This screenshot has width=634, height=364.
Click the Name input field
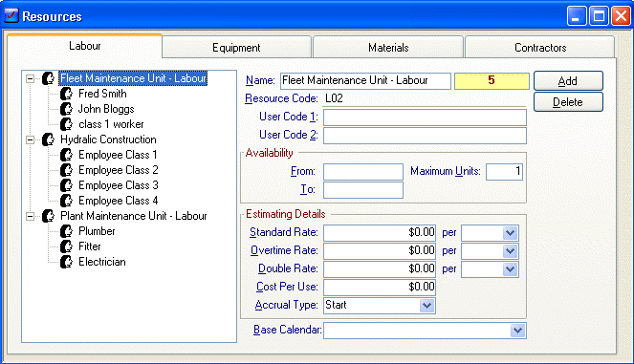click(365, 81)
